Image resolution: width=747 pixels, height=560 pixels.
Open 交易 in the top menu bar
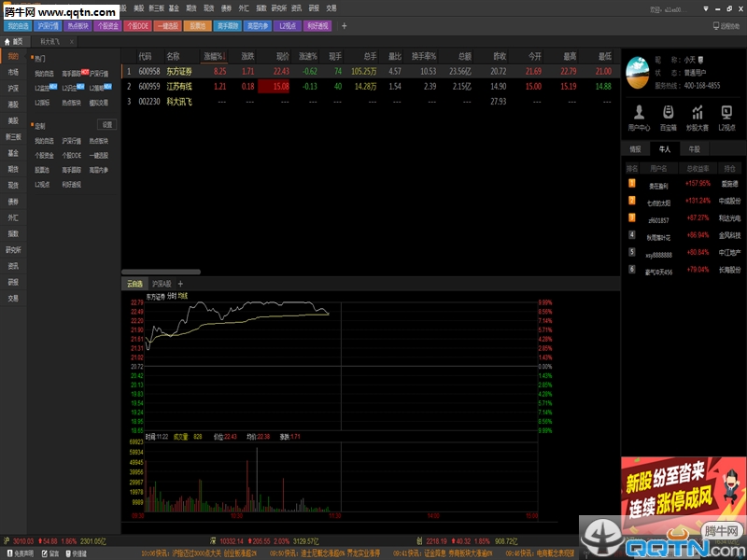point(331,8)
